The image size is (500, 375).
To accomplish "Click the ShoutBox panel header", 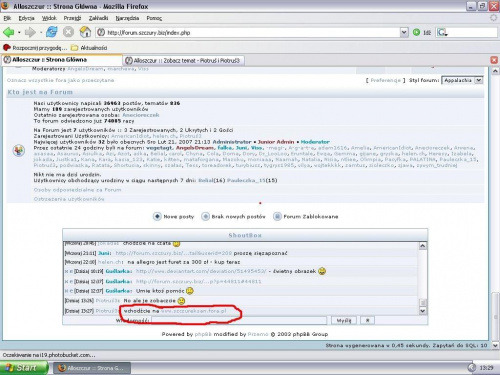I will pos(245,235).
